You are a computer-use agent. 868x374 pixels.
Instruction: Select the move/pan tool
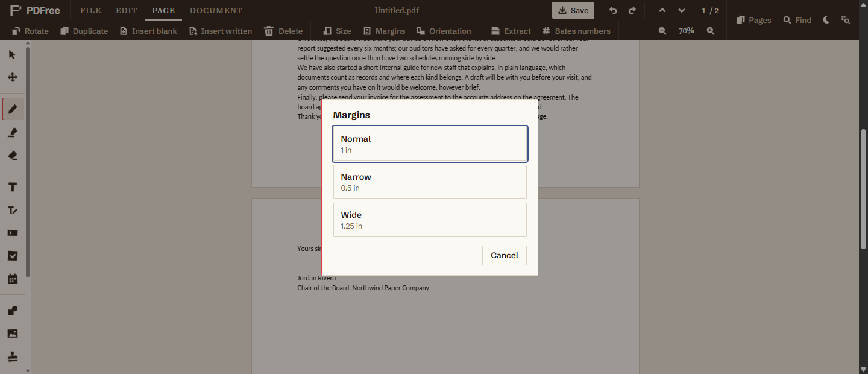(13, 77)
